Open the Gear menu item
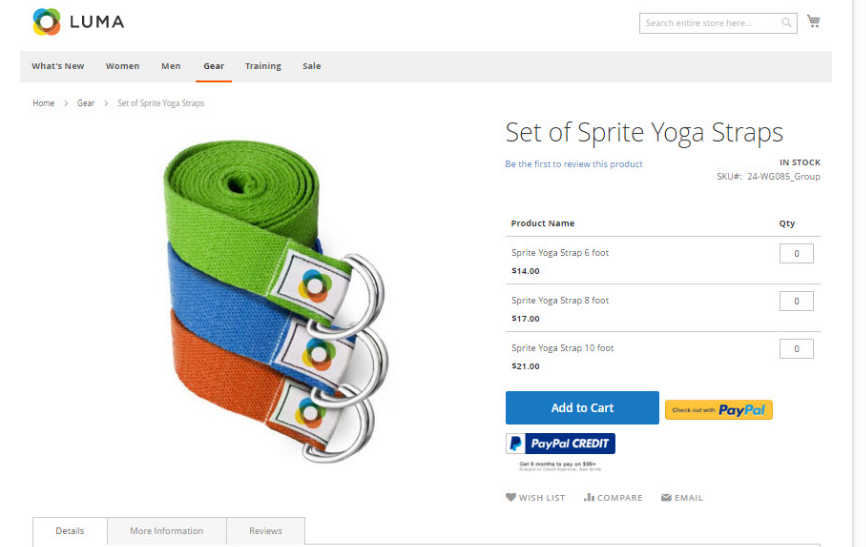The width and height of the screenshot is (866, 547). coord(214,66)
